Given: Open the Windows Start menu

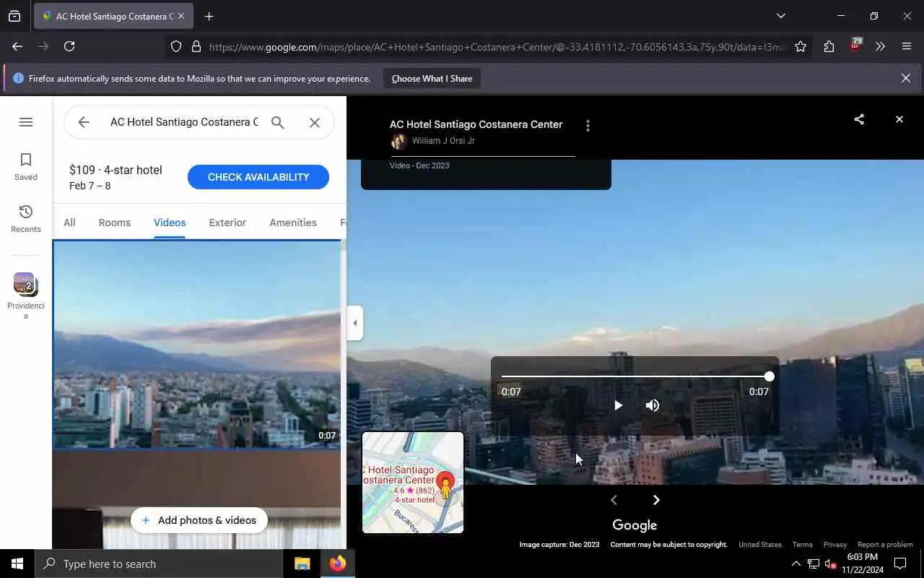Looking at the screenshot, I should click(17, 564).
